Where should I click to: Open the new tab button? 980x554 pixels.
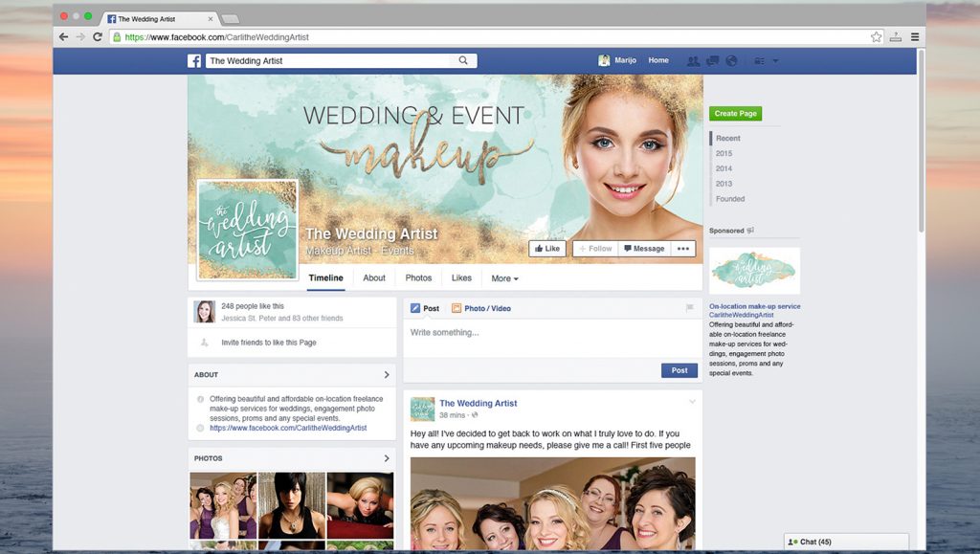pyautogui.click(x=231, y=19)
